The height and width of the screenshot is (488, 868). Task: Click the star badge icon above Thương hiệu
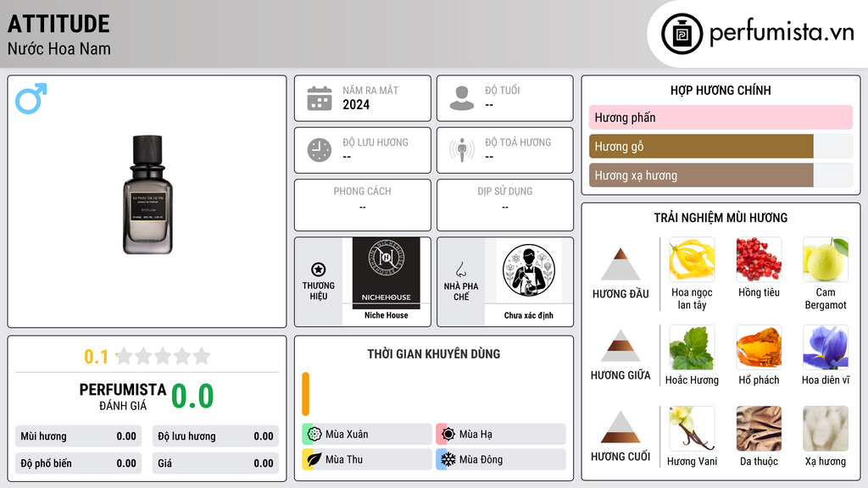[x=319, y=269]
